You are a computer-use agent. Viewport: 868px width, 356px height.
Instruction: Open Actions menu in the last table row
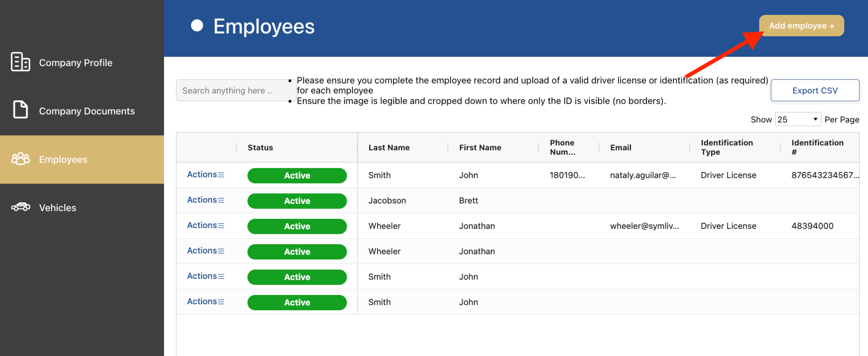point(206,302)
